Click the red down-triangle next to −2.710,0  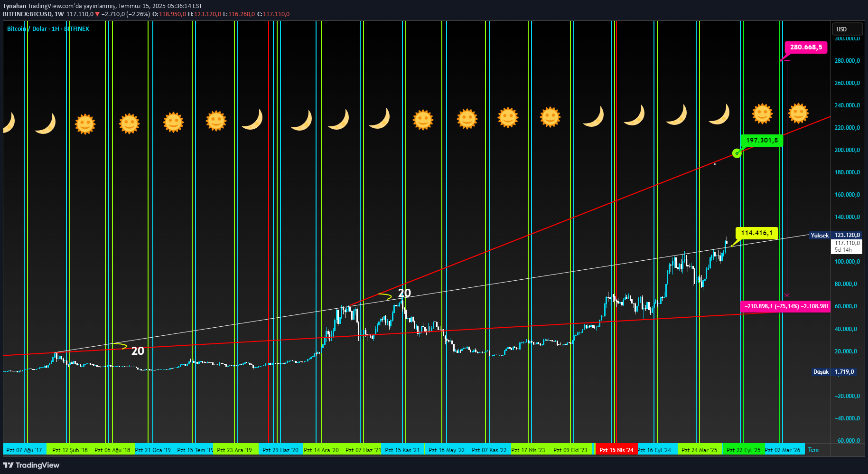[x=97, y=14]
